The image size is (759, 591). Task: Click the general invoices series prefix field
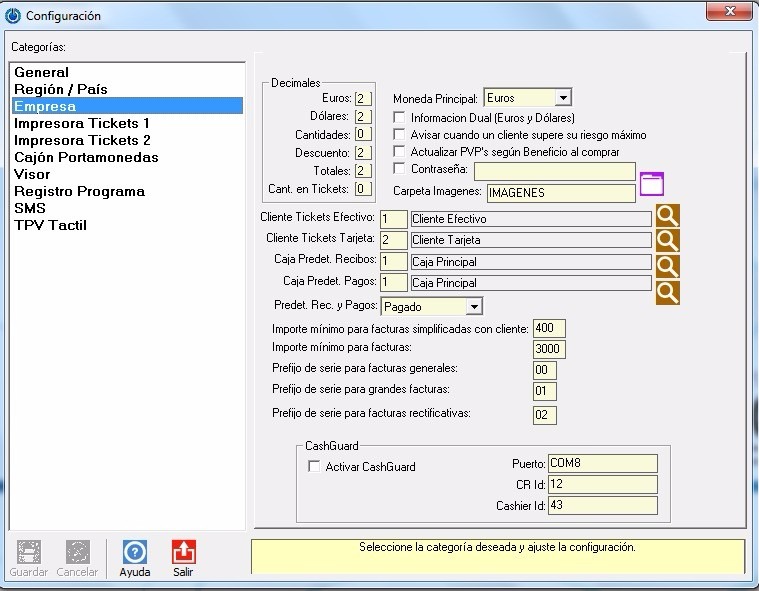[545, 370]
